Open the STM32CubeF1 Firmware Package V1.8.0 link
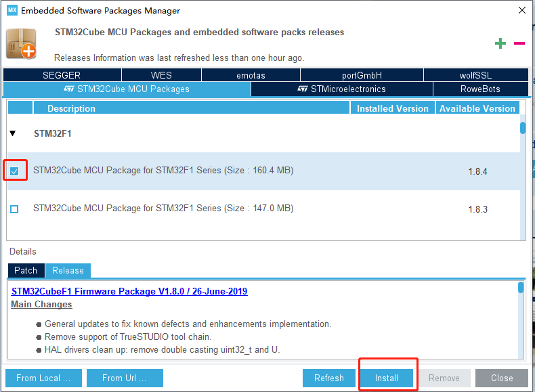Viewport: 535px width, 392px height. click(x=129, y=291)
